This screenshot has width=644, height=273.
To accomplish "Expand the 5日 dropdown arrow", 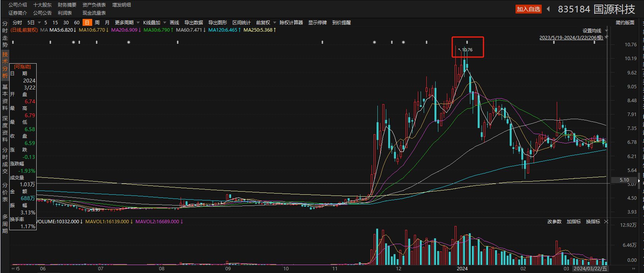I will (39, 23).
